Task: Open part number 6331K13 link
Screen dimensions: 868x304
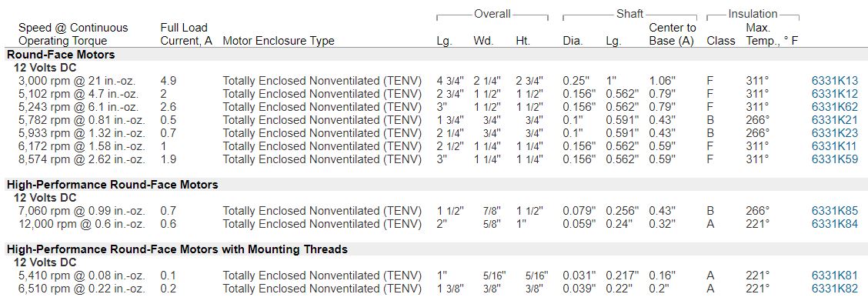Action: coord(834,80)
